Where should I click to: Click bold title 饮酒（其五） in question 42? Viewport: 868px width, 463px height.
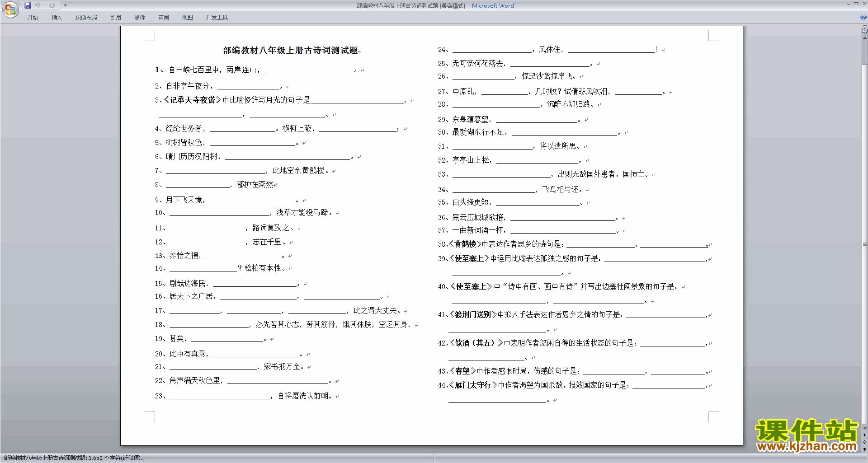tap(475, 343)
